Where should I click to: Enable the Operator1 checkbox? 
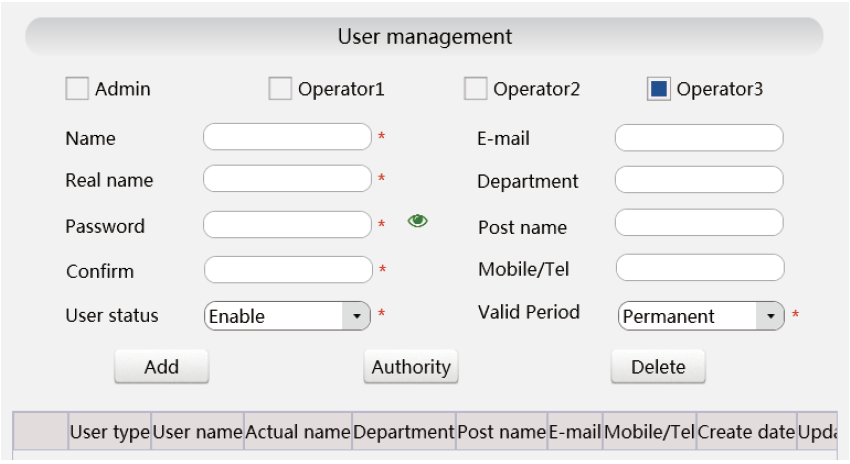click(280, 88)
